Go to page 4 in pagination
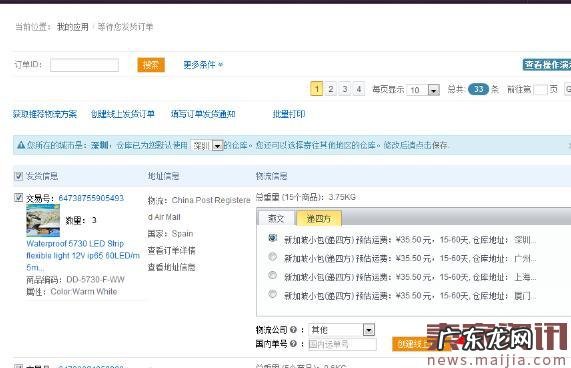Image resolution: width=571 pixels, height=368 pixels. click(x=359, y=89)
